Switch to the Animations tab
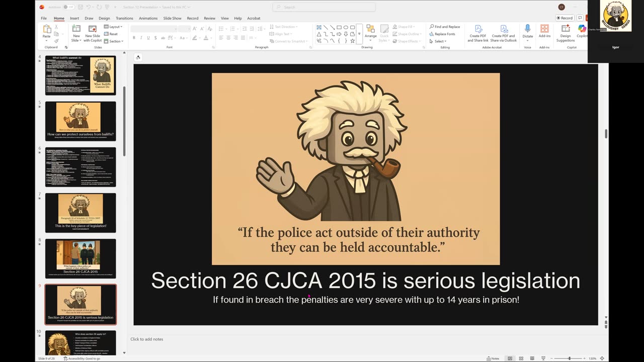 coord(148,18)
